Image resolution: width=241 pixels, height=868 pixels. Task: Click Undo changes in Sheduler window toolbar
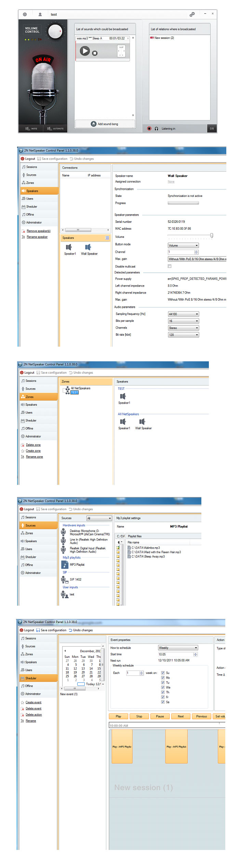[x=81, y=630]
